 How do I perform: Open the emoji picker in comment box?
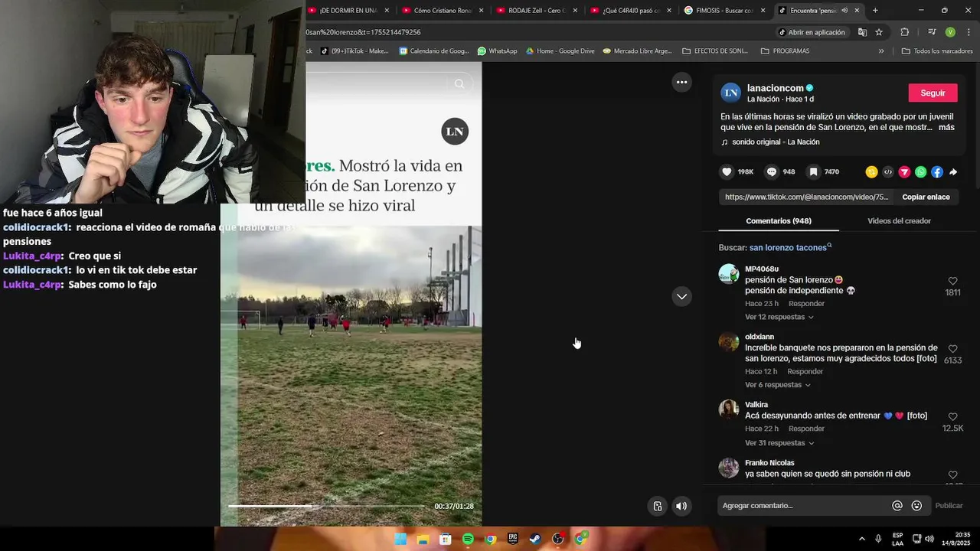[x=916, y=506]
